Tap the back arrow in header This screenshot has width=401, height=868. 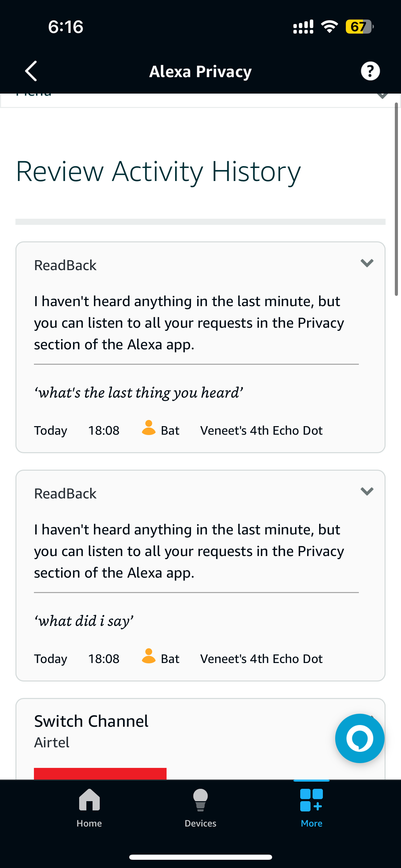(x=31, y=71)
